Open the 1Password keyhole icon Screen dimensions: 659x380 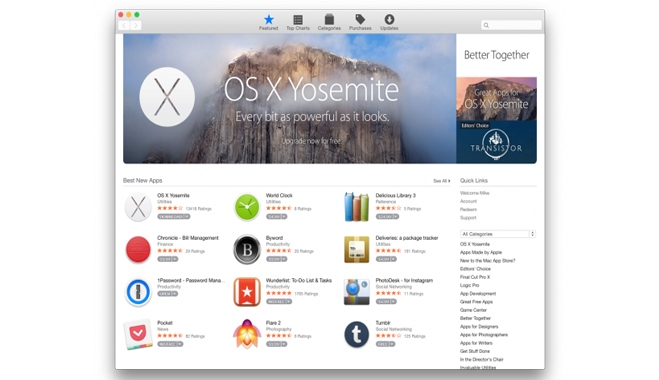tap(138, 292)
